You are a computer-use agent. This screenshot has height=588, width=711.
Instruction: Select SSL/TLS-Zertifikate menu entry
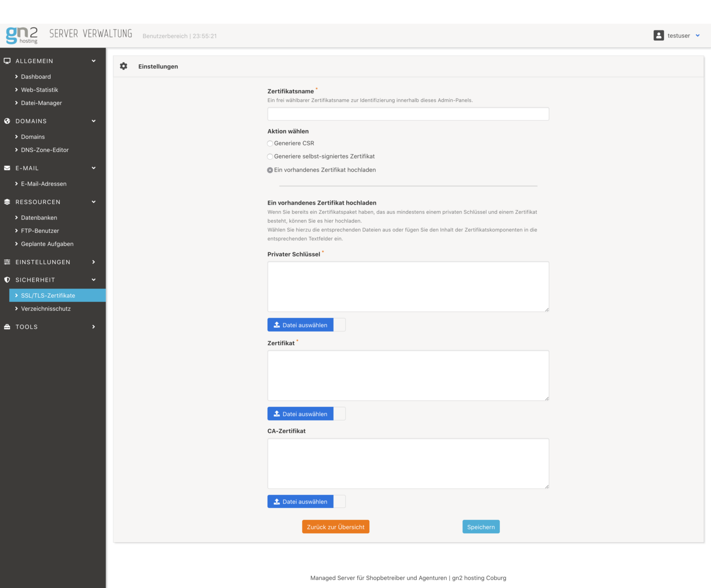click(57, 295)
